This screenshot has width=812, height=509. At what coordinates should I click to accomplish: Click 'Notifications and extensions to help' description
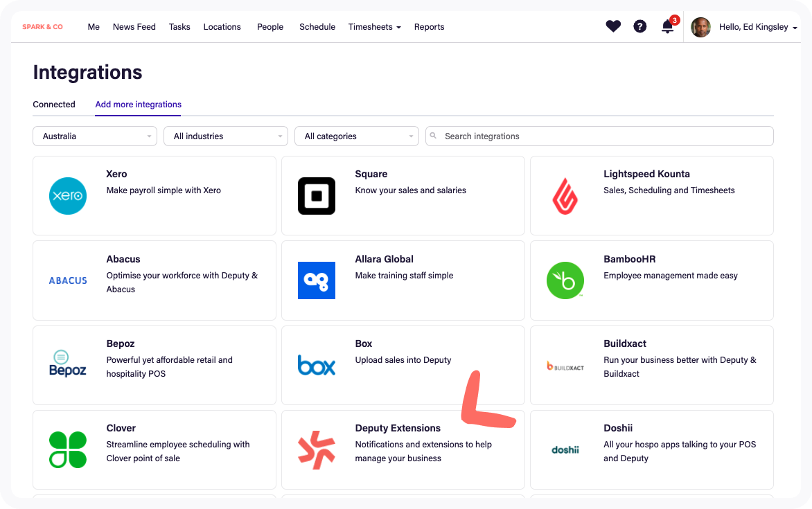(x=423, y=451)
